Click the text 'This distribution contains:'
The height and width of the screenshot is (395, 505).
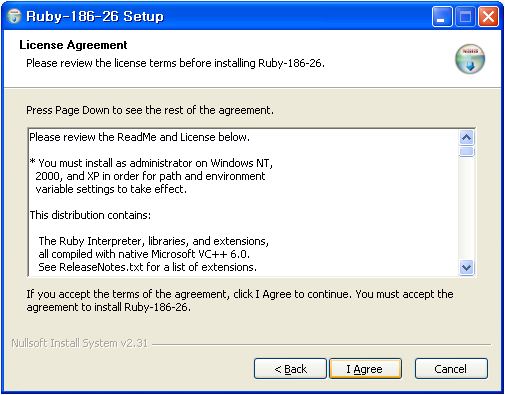pos(90,215)
